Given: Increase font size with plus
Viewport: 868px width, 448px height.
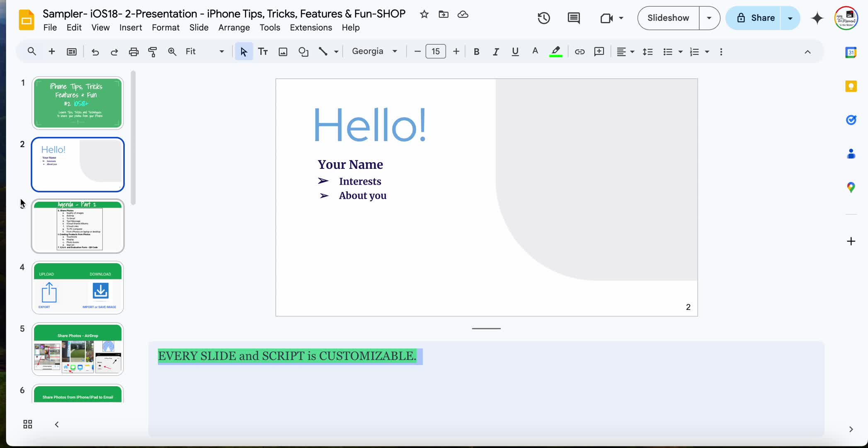Looking at the screenshot, I should pos(456,51).
